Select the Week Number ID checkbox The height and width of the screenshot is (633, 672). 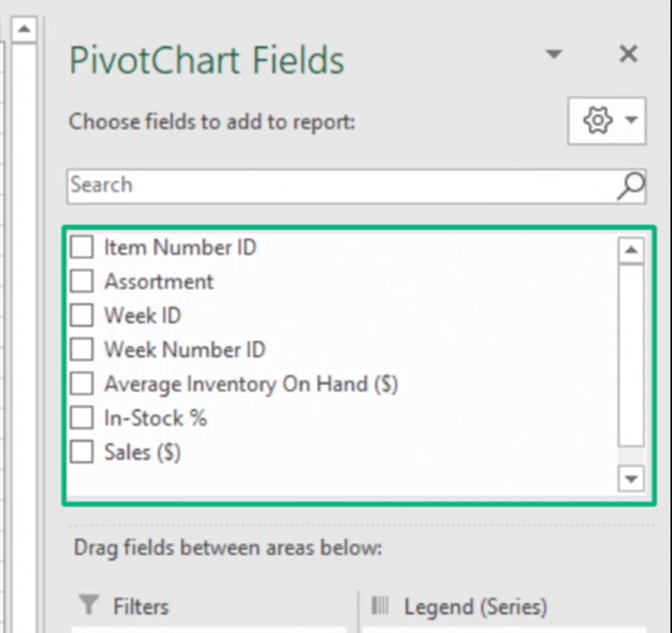pyautogui.click(x=82, y=350)
